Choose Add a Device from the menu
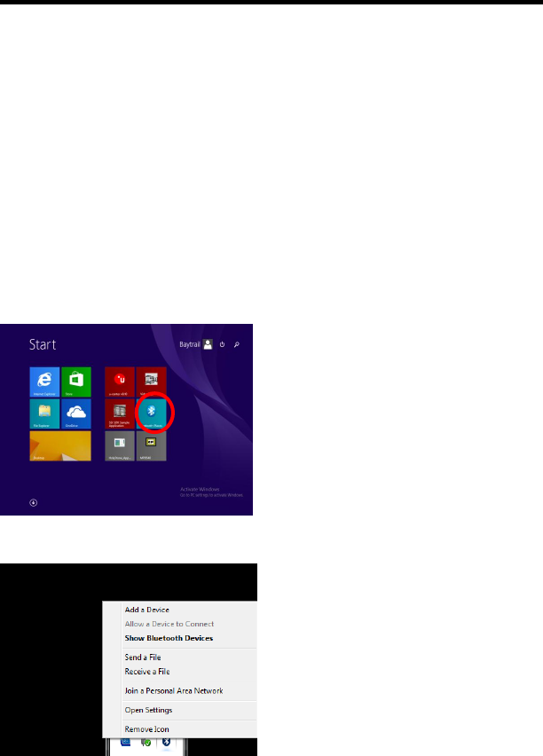Screen dimensions: 543x756 [146, 610]
